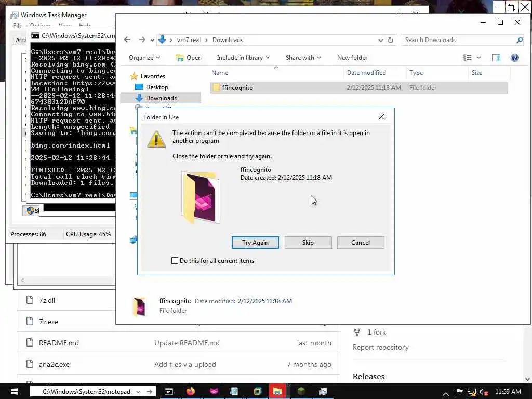Sort by Size column header
Viewport: 532px width, 399px height.
click(489, 73)
